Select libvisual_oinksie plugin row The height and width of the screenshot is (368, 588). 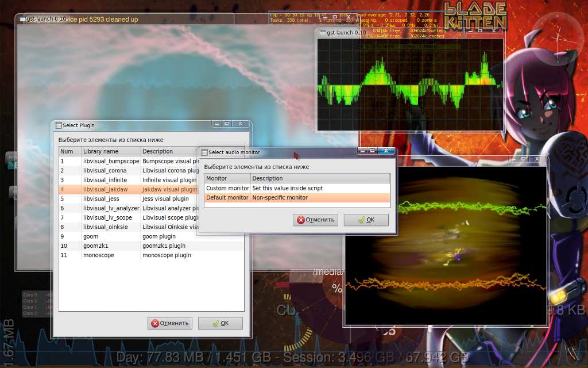[128, 227]
